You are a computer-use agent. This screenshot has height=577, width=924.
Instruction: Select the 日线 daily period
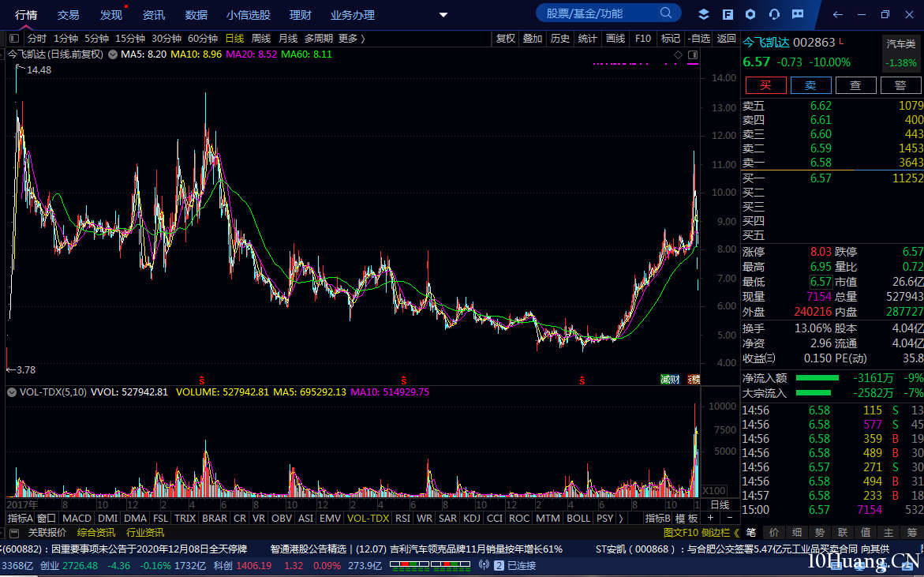234,39
